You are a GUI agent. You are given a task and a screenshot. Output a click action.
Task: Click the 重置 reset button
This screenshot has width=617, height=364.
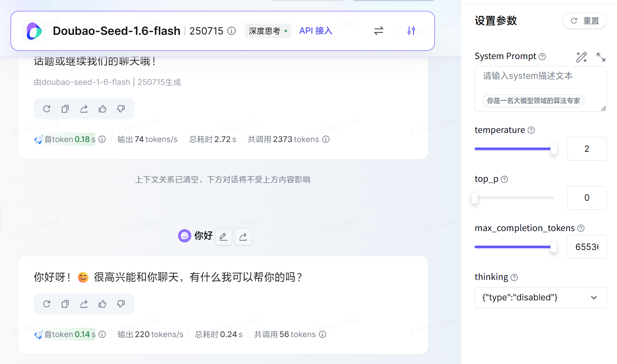(584, 21)
